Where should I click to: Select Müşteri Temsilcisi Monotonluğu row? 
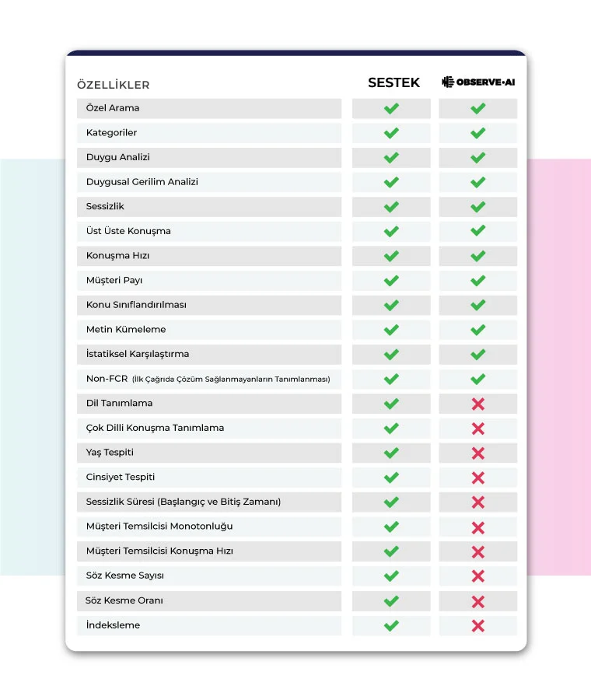[209, 527]
